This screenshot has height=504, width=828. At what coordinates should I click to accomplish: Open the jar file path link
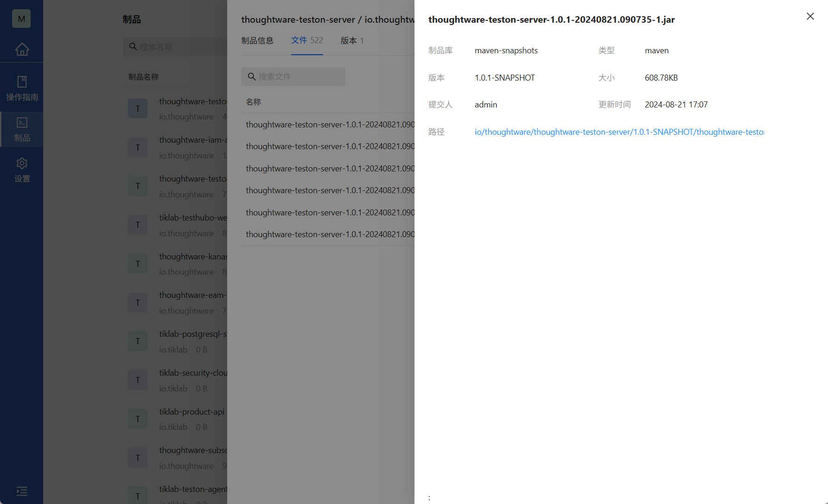(619, 132)
